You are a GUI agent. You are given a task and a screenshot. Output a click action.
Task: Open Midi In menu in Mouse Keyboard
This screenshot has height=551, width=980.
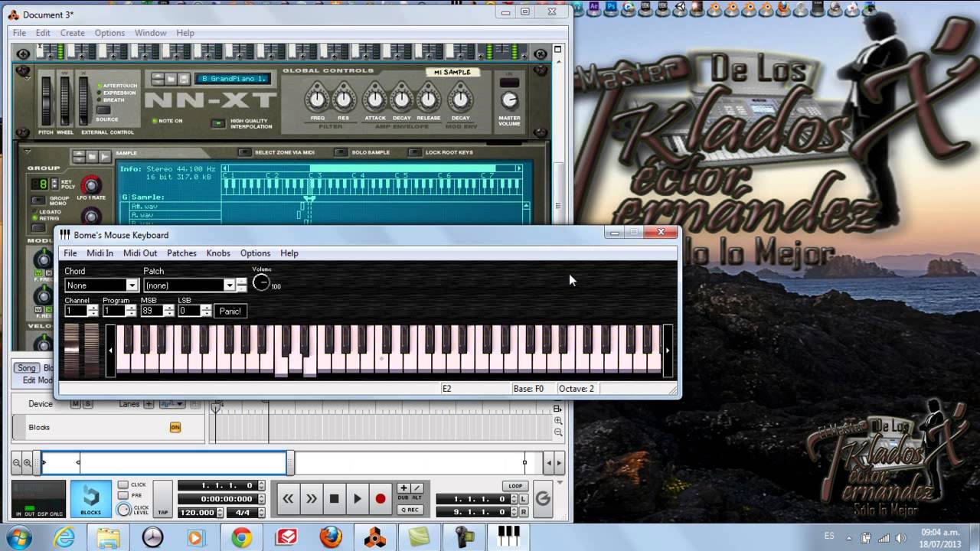point(100,253)
